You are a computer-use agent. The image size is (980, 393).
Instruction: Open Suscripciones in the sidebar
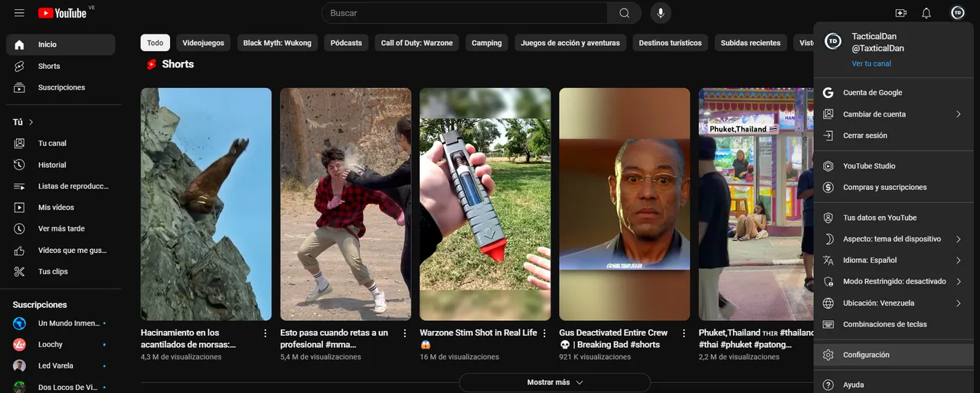60,87
